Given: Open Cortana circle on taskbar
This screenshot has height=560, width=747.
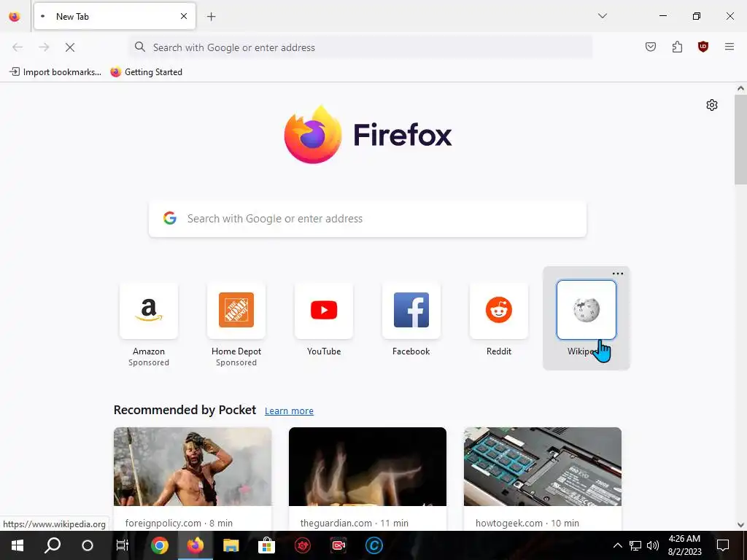Looking at the screenshot, I should [88, 545].
